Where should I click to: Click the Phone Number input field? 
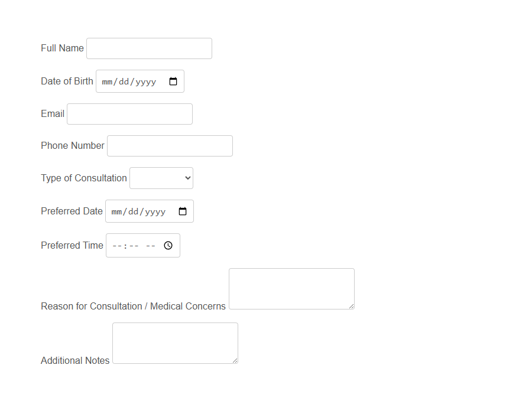(169, 145)
